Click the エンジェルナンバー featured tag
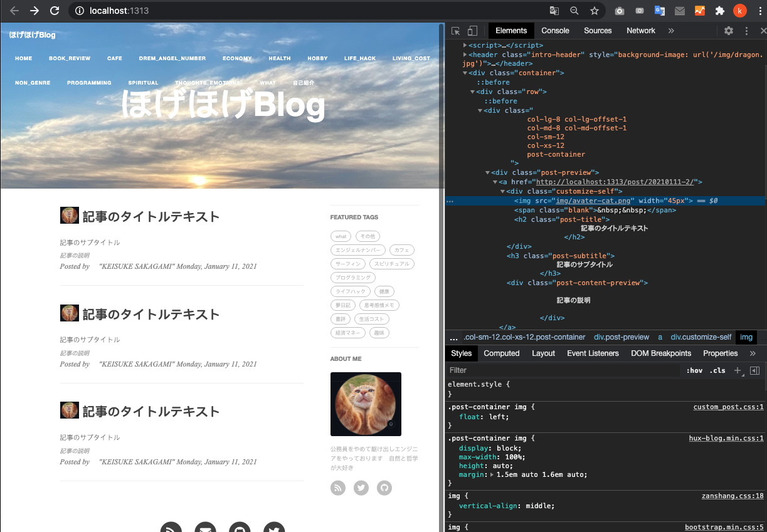 click(357, 250)
